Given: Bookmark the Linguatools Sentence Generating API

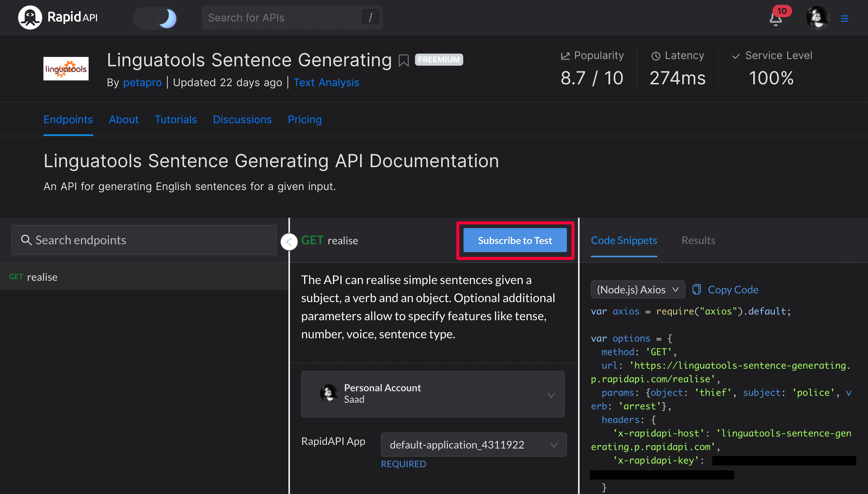Looking at the screenshot, I should [403, 61].
